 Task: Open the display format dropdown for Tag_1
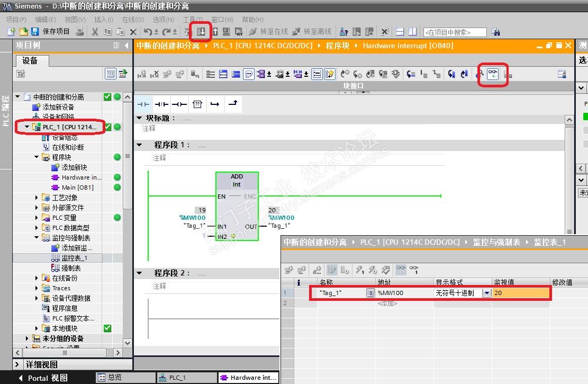pos(486,293)
